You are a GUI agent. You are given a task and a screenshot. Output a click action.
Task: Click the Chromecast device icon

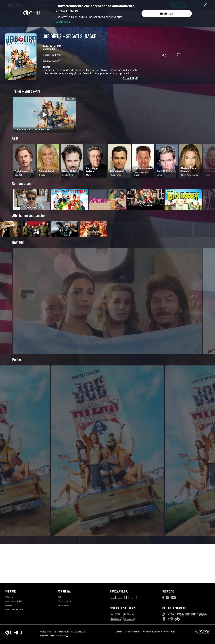pyautogui.click(x=134, y=598)
